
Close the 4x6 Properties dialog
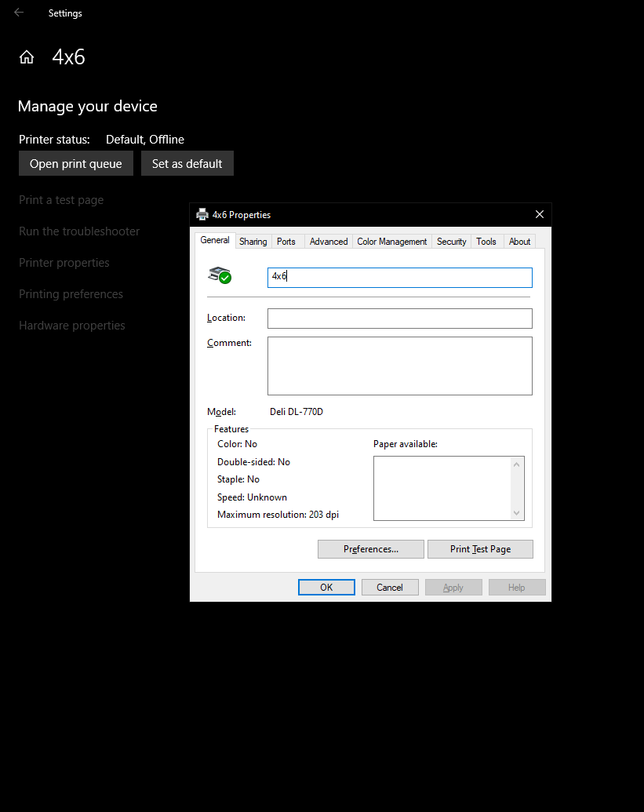tap(539, 215)
